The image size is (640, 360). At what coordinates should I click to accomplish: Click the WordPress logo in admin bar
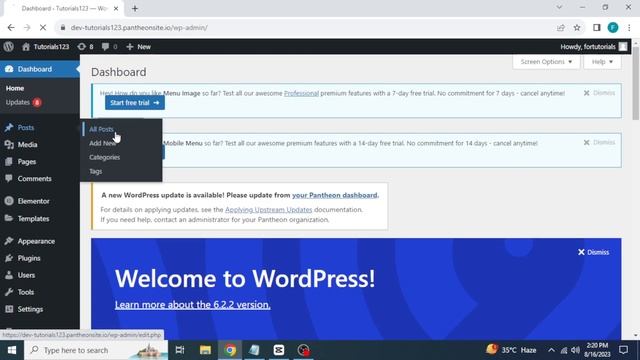pyautogui.click(x=9, y=47)
